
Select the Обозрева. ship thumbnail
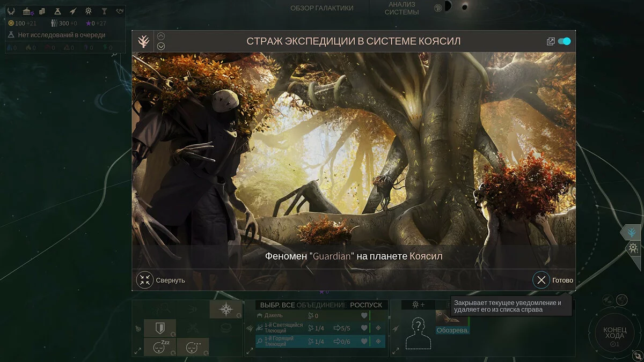point(452,322)
